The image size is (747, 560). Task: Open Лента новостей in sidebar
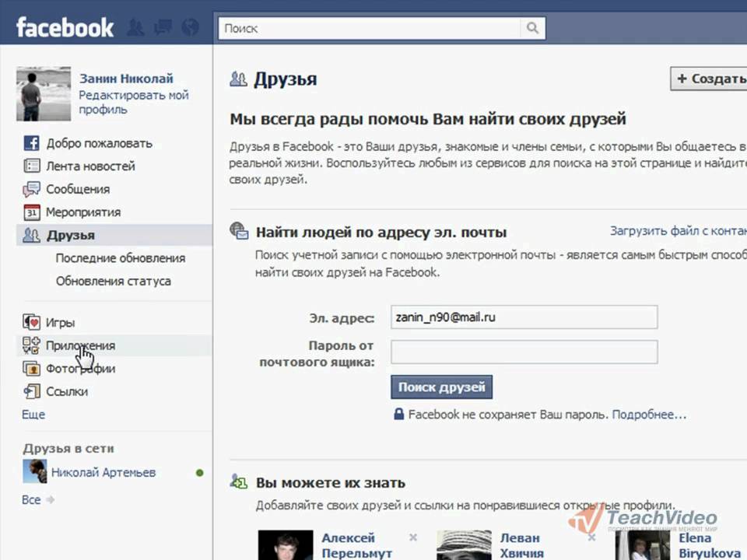coord(90,166)
